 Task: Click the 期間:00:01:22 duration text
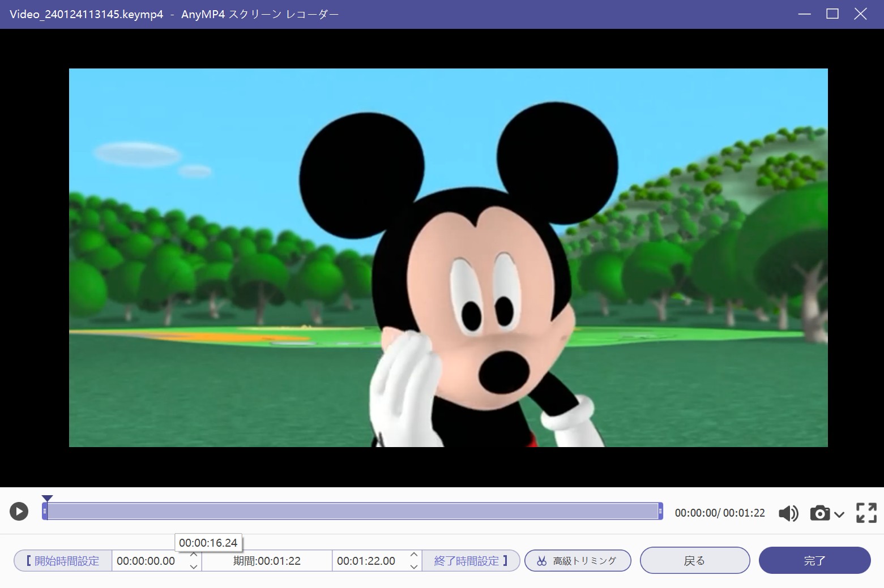pyautogui.click(x=267, y=561)
